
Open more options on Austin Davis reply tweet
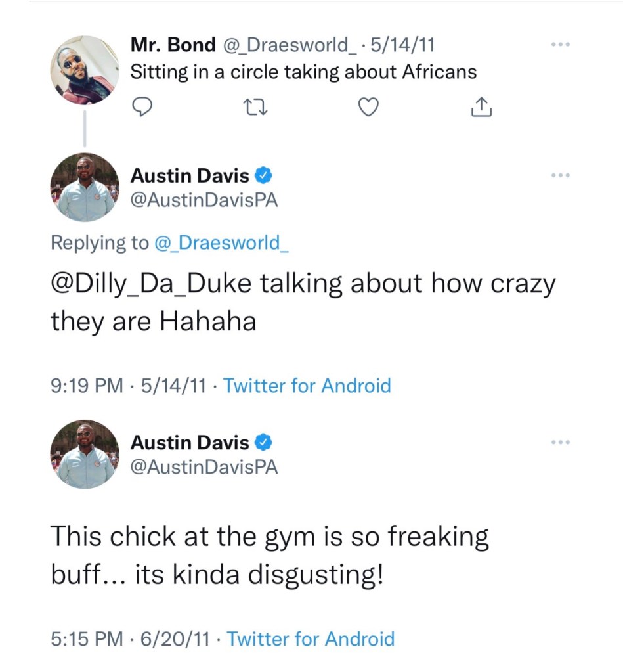[x=560, y=175]
